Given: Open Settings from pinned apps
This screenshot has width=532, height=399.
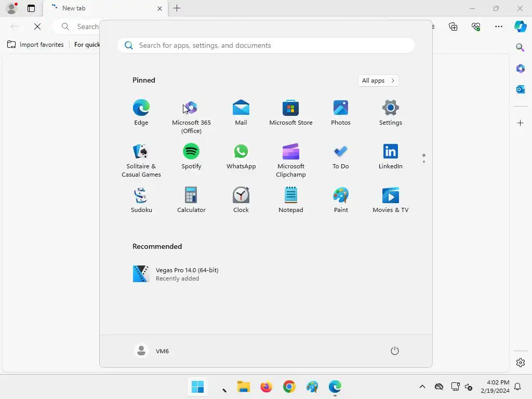Looking at the screenshot, I should pos(391,113).
